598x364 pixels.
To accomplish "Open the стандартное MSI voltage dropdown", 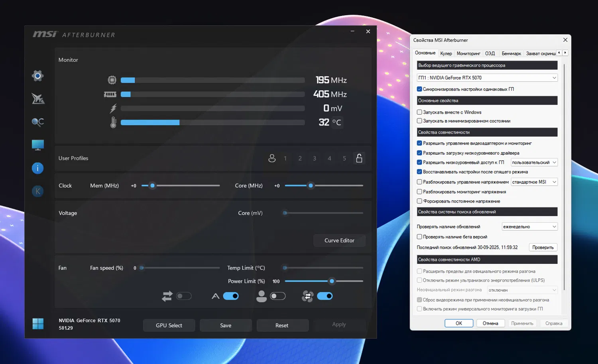I will (x=534, y=182).
